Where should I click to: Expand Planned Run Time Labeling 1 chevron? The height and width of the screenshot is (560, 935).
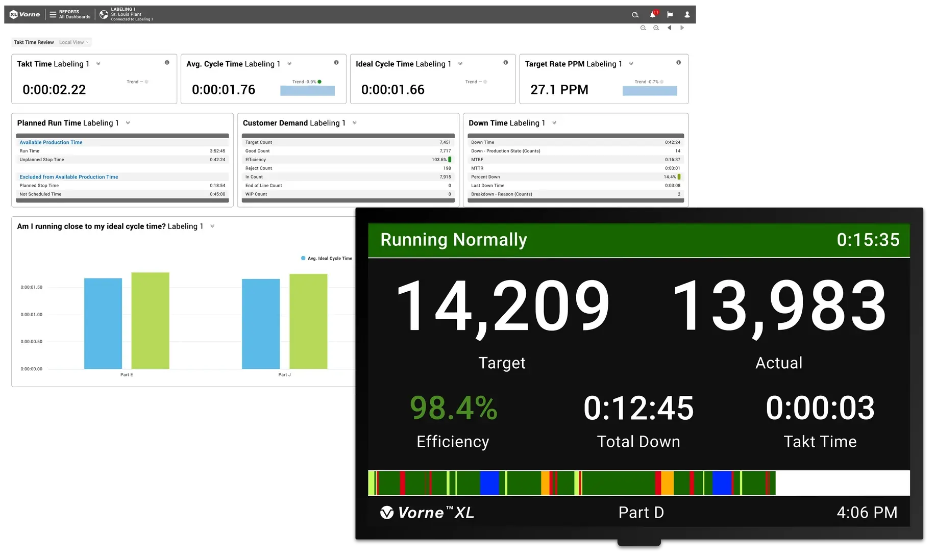point(128,123)
